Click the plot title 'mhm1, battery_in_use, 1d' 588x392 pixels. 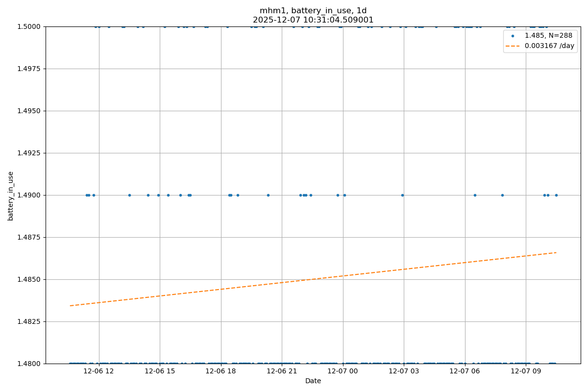313,11
